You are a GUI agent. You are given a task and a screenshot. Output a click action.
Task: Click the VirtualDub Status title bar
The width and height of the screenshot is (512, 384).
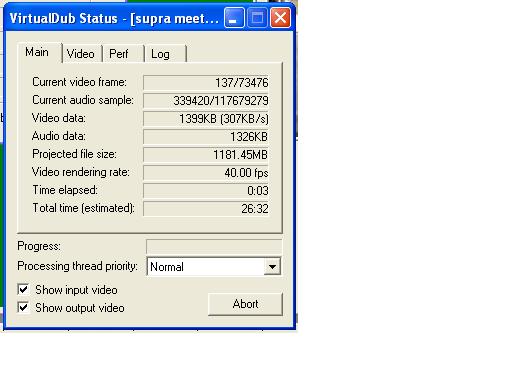pyautogui.click(x=113, y=18)
